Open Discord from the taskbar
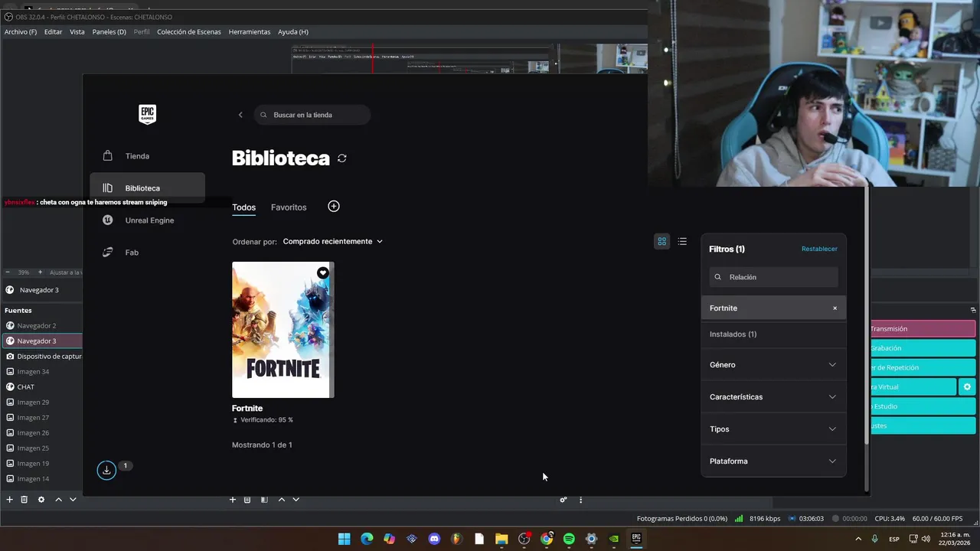Viewport: 980px width, 551px height. (x=434, y=539)
